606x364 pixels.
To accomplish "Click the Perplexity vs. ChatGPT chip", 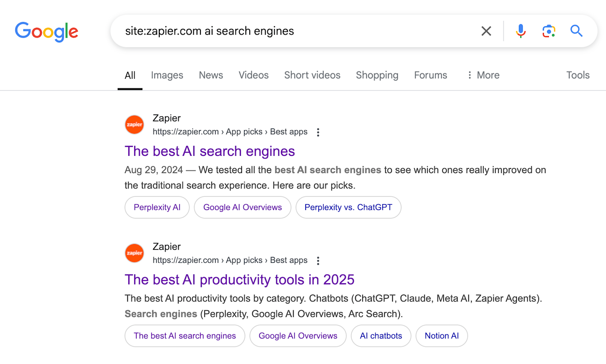I will tap(348, 207).
